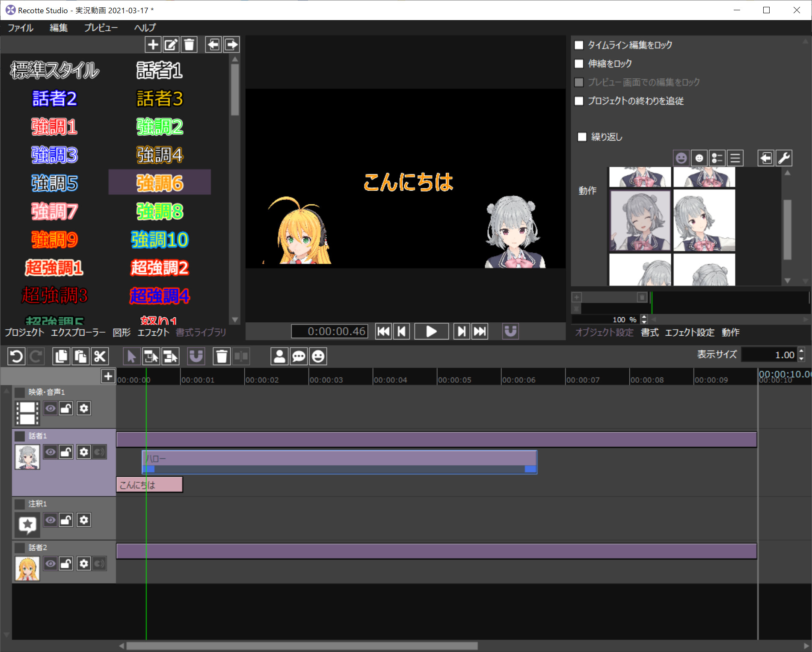812x652 pixels.
Task: Add a new track with plus button
Action: click(108, 376)
